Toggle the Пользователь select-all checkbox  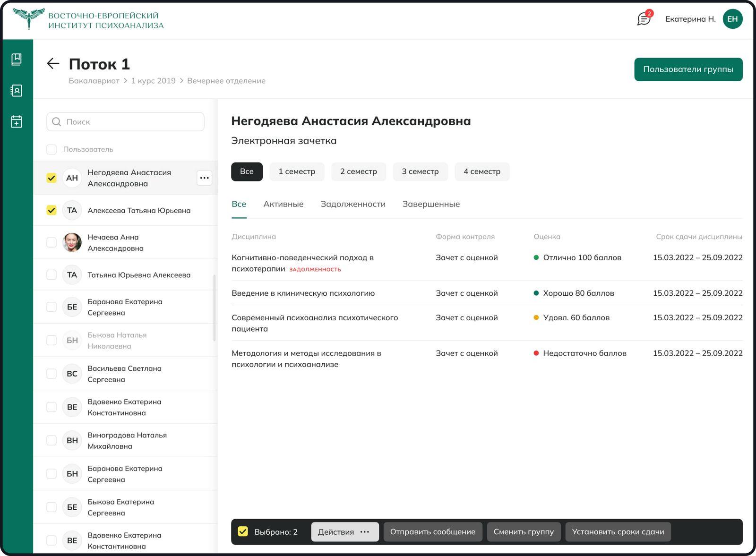click(x=52, y=149)
